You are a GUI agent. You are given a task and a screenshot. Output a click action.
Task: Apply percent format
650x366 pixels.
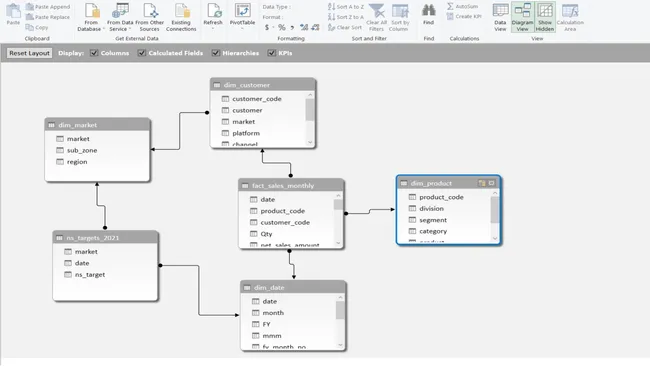(x=282, y=27)
